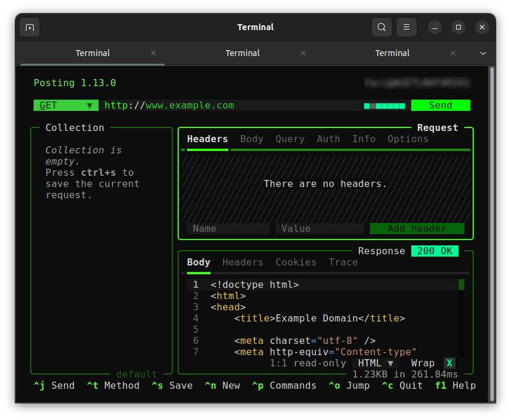The height and width of the screenshot is (420, 511).
Task: Open the terminal search magnifier icon
Action: (382, 27)
